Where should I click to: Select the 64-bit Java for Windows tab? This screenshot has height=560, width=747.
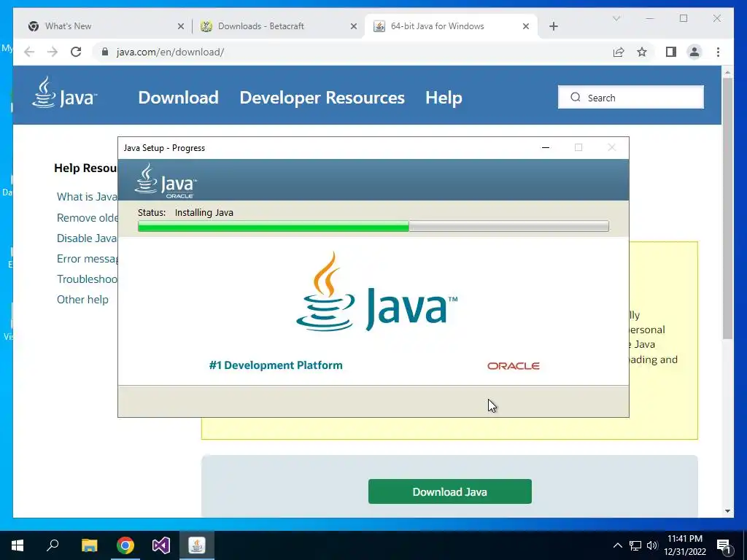pyautogui.click(x=451, y=26)
